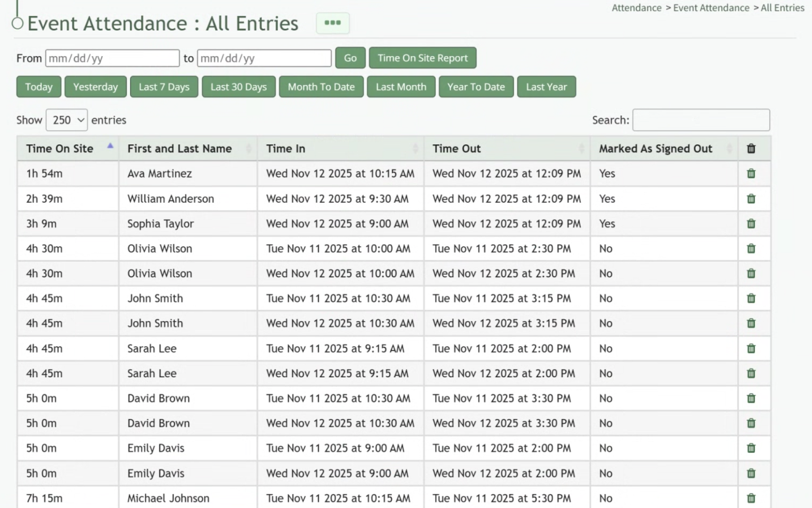Focus the From date field

(x=113, y=58)
